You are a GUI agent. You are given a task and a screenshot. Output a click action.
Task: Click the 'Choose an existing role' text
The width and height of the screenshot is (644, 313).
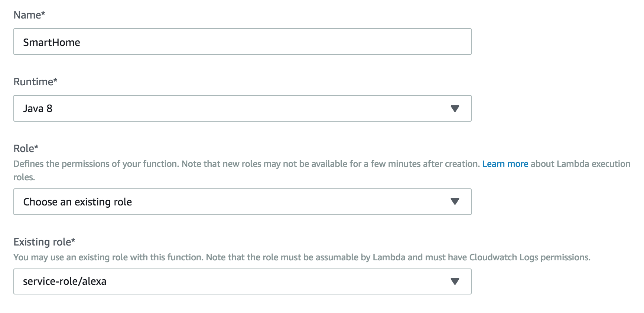(x=78, y=202)
